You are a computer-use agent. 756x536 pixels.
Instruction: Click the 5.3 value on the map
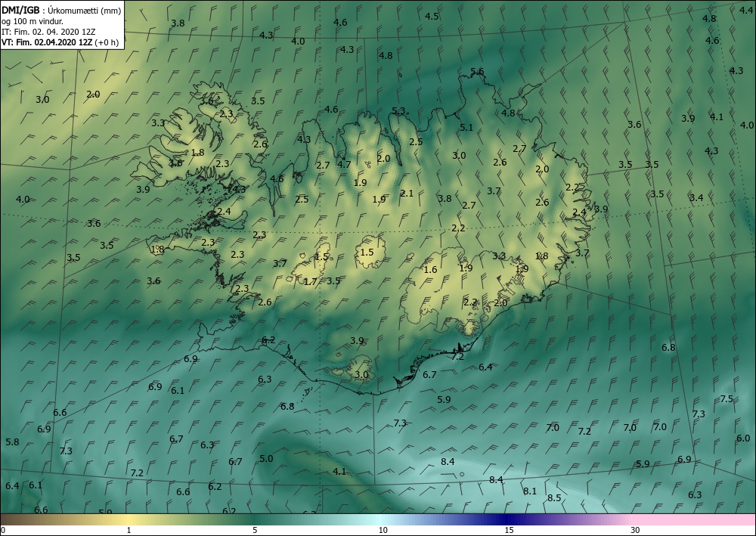(398, 111)
